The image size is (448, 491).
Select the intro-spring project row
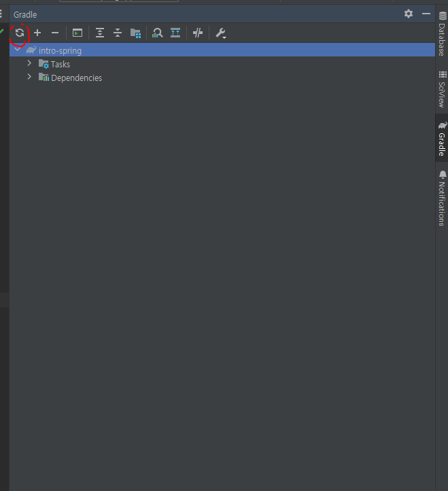[222, 50]
